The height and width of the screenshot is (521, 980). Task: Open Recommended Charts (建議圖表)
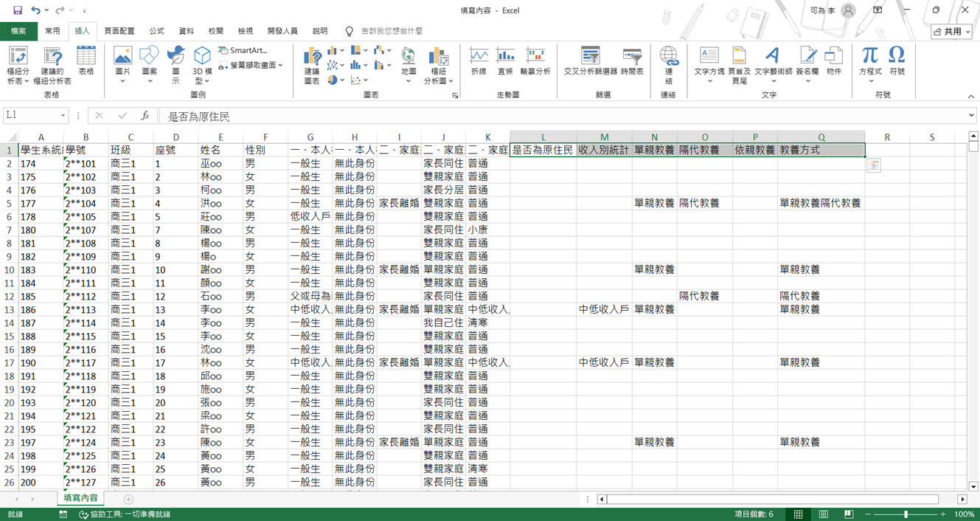click(312, 65)
